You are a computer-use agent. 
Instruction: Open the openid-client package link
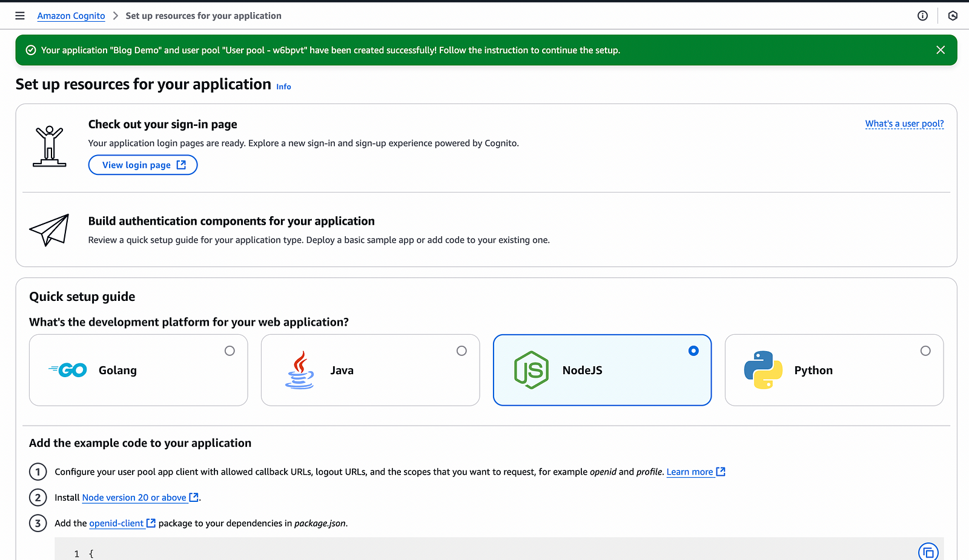point(116,523)
